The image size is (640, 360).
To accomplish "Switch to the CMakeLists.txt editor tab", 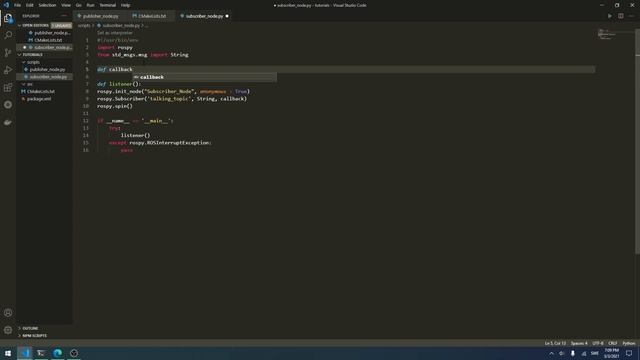I will click(152, 16).
